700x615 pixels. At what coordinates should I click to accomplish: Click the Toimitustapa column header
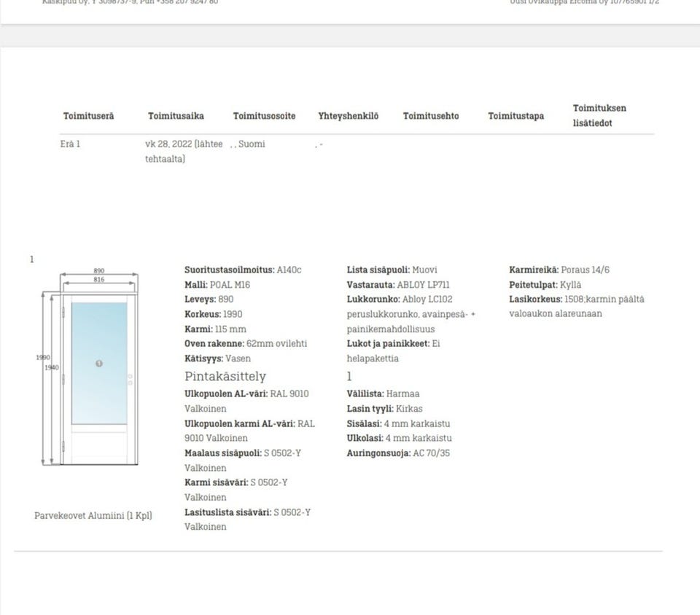[x=516, y=116]
